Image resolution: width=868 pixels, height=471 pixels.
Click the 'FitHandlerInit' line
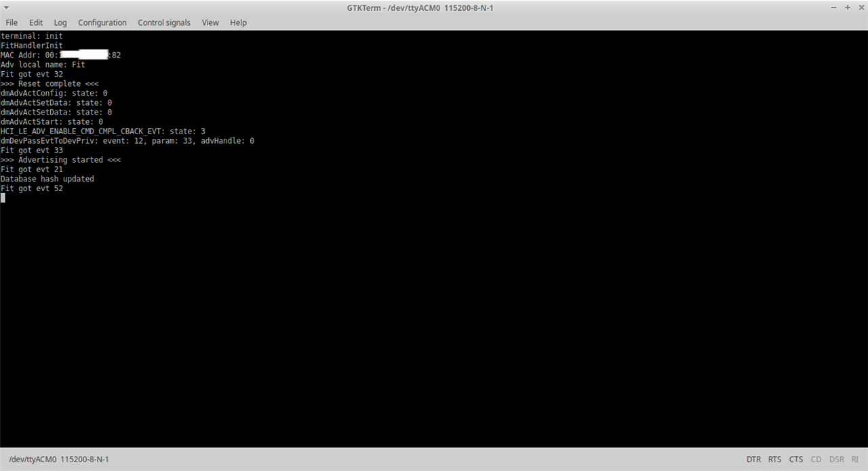[32, 45]
